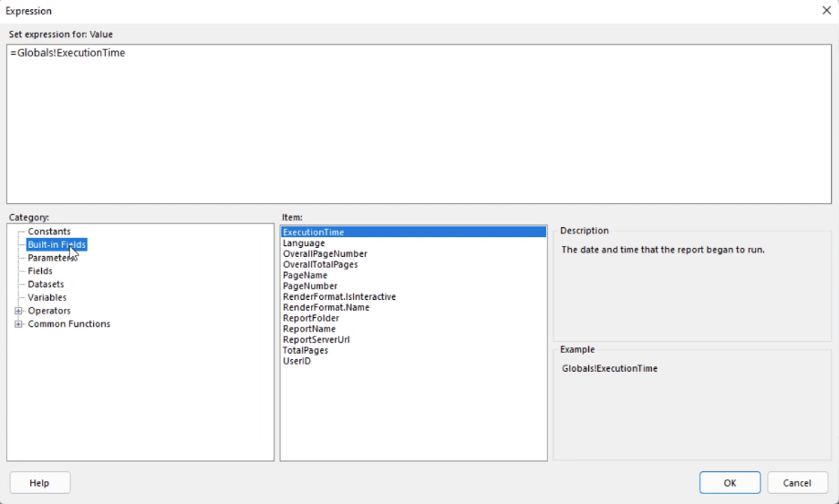839x504 pixels.
Task: Close the Expression dialog window
Action: 826,11
